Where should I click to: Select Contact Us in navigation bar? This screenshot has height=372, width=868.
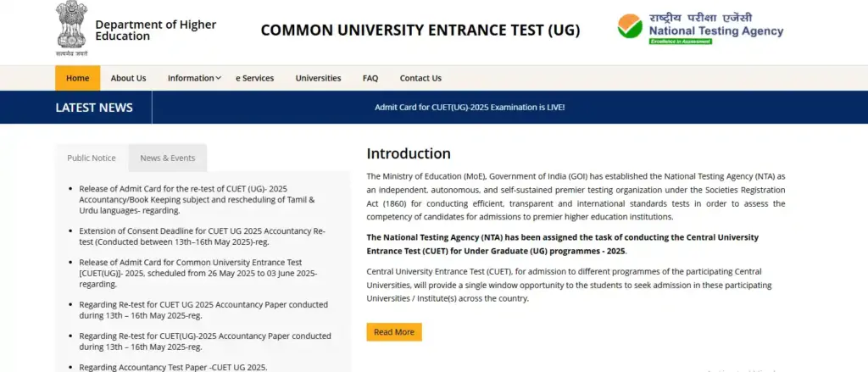click(420, 78)
